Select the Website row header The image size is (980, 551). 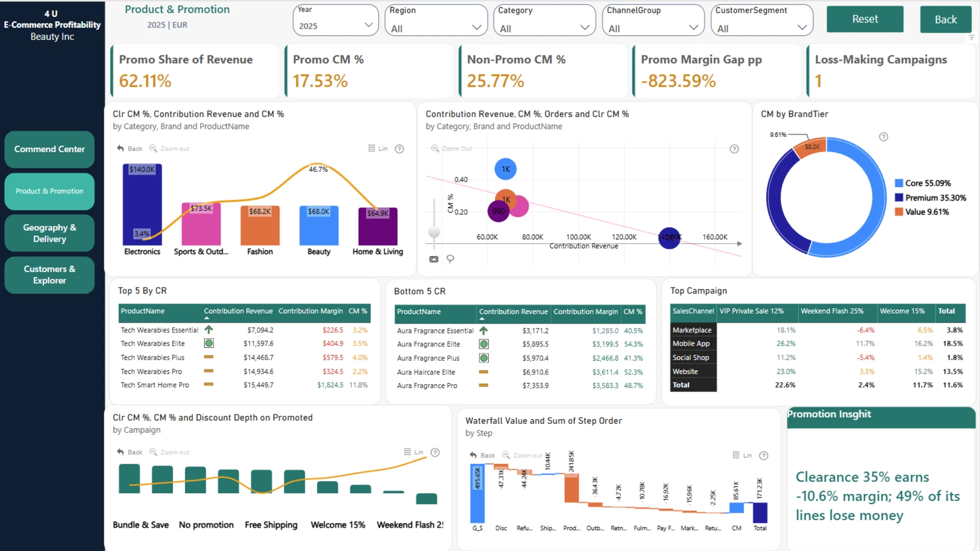pyautogui.click(x=693, y=371)
